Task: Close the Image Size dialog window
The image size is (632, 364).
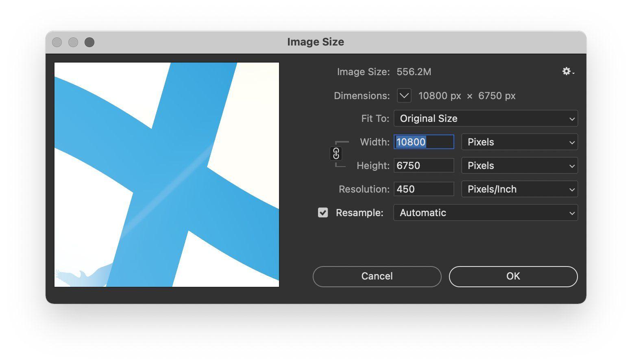Action: coord(57,42)
